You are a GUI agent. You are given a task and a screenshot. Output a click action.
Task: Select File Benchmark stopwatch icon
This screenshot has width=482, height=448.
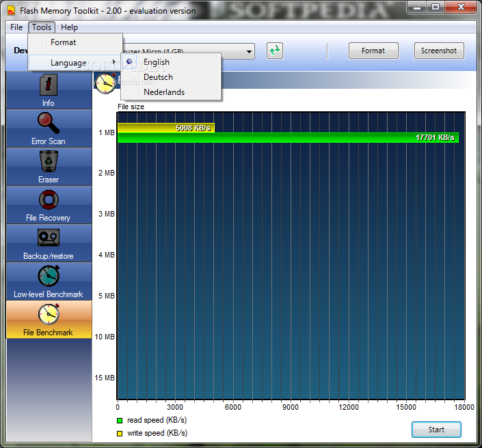click(x=49, y=314)
